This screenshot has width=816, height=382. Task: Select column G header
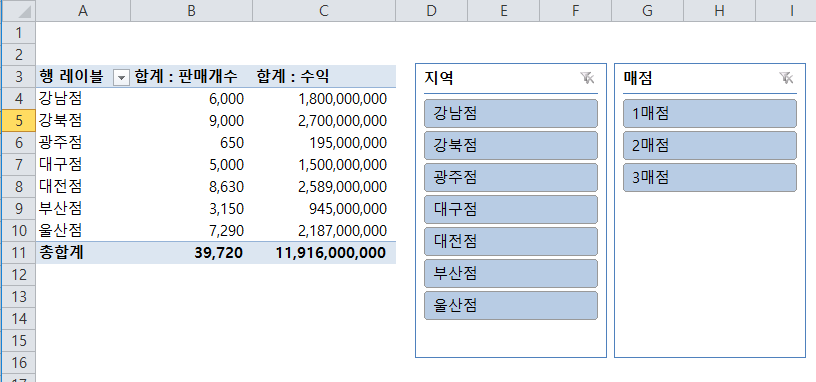(647, 11)
